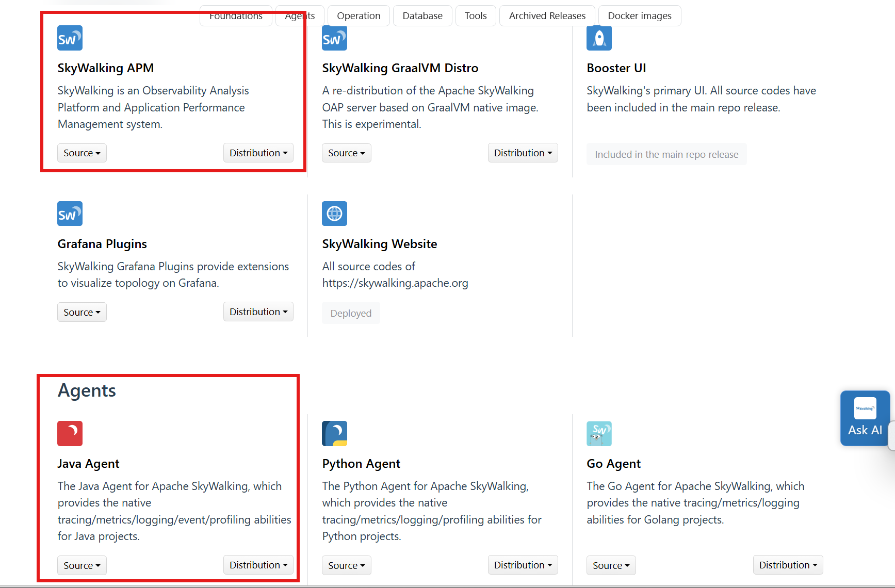Click the SkyWalking APM description paragraph
This screenshot has height=588, width=895.
click(x=154, y=107)
